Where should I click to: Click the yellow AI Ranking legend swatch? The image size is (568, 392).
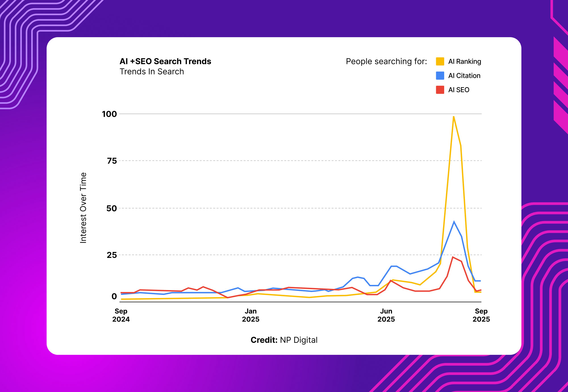click(x=440, y=61)
